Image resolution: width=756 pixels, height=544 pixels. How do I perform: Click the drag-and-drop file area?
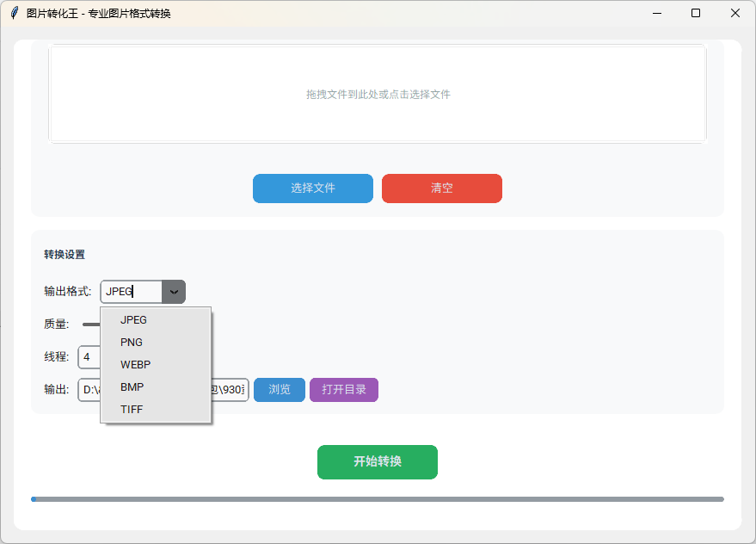click(x=378, y=94)
